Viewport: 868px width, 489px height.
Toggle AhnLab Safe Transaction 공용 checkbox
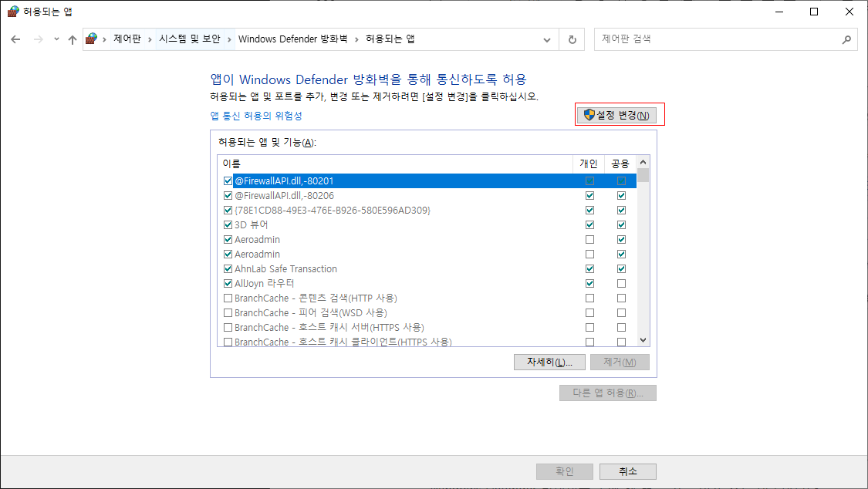coord(621,269)
